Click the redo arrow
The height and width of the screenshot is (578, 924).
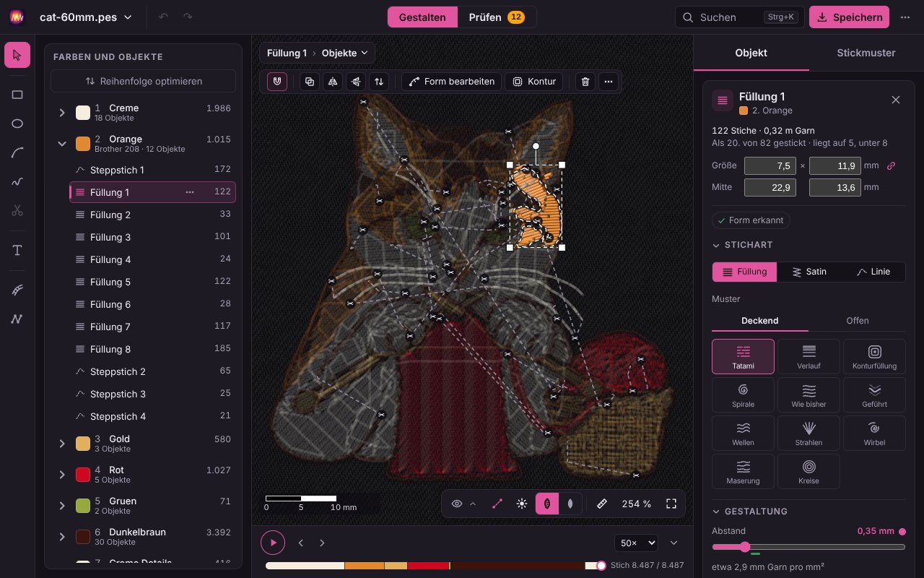[x=188, y=17]
